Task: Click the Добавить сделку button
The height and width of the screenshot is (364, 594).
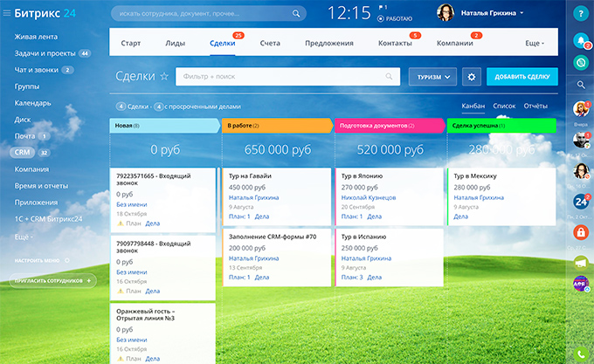Action: pyautogui.click(x=521, y=77)
